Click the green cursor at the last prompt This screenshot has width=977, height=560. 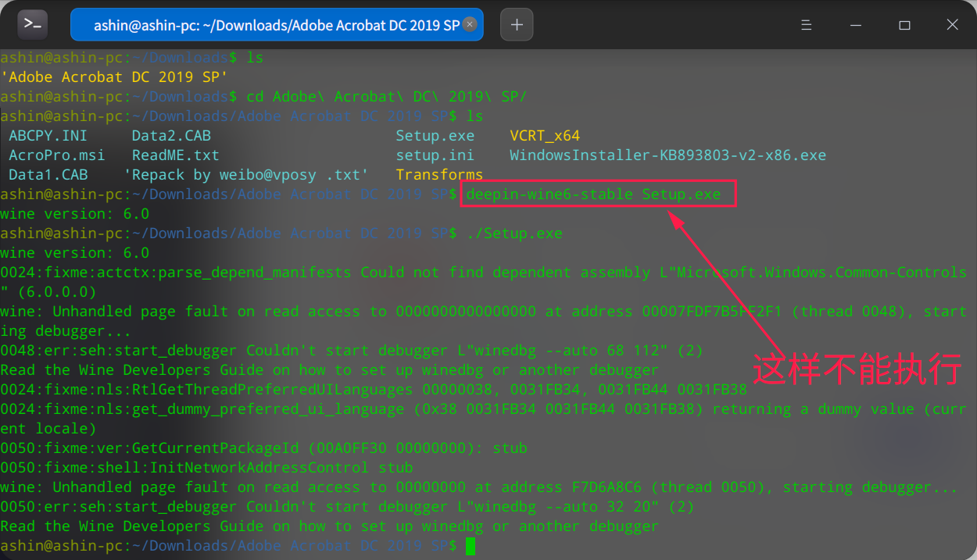(470, 546)
